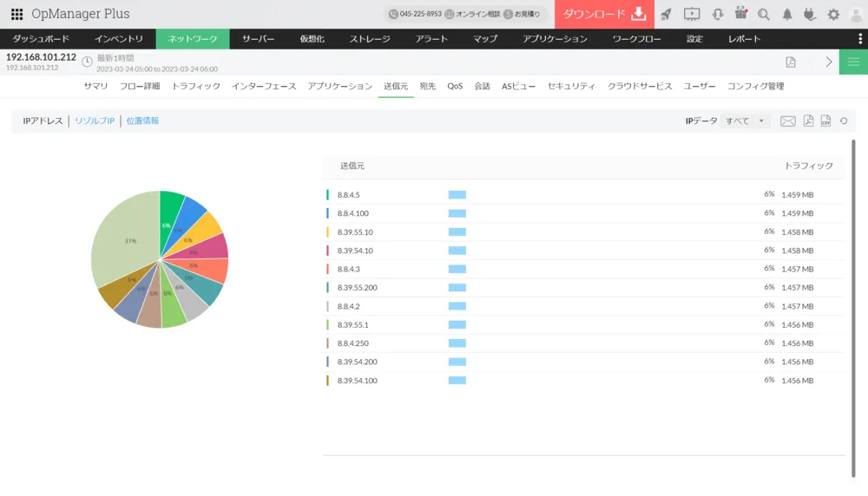
Task: Select the IPアドレス view
Action: 43,121
